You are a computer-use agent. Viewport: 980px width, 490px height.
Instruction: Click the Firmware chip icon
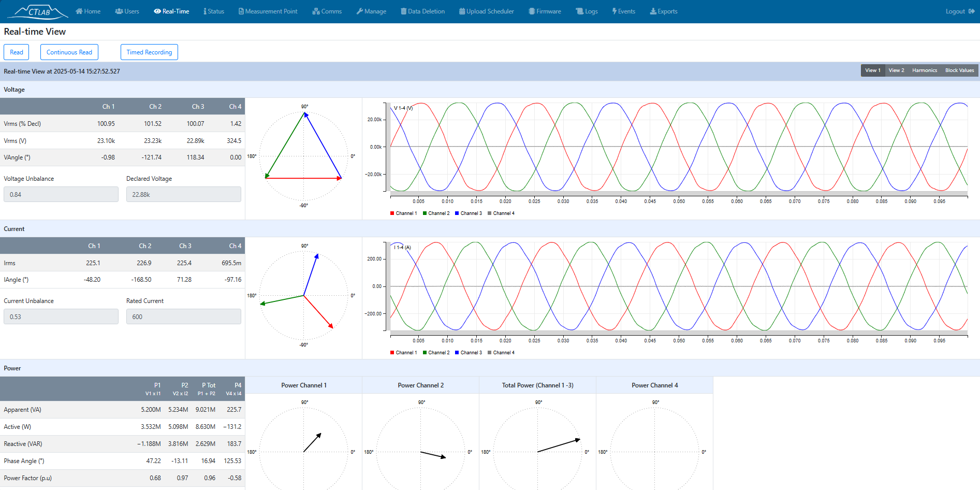click(x=532, y=11)
